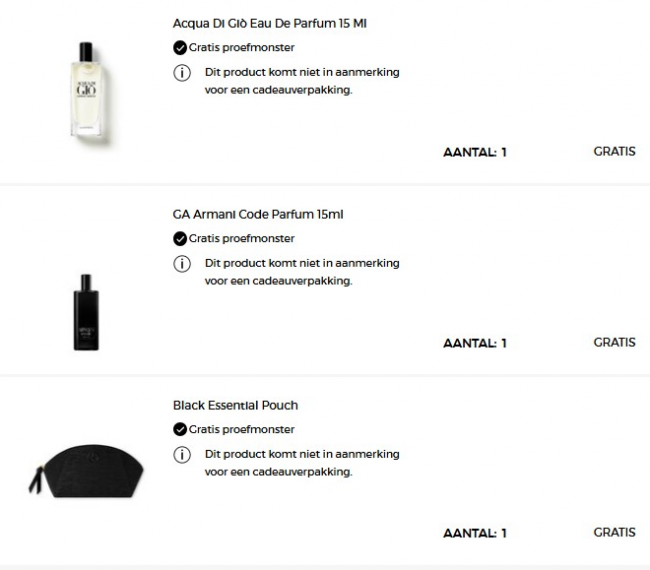Click the info icon for Acqua Di Giò
The image size is (650, 570).
pos(182,72)
